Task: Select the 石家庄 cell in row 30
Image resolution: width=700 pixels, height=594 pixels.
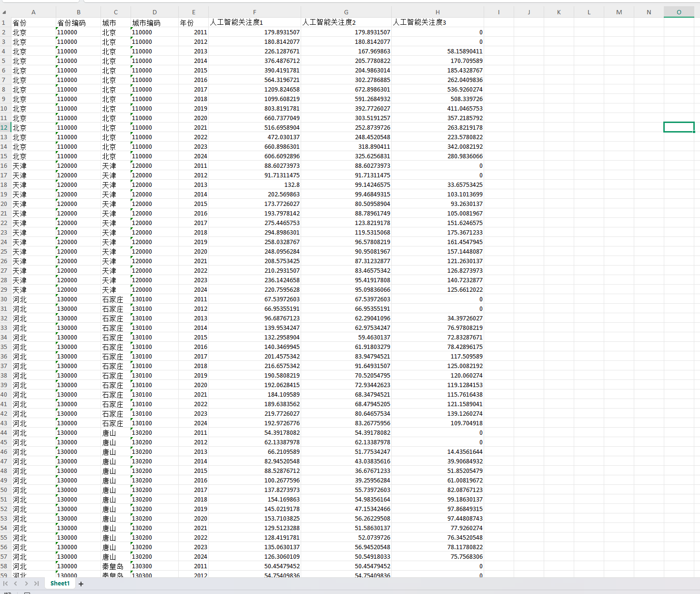Action: coord(116,299)
